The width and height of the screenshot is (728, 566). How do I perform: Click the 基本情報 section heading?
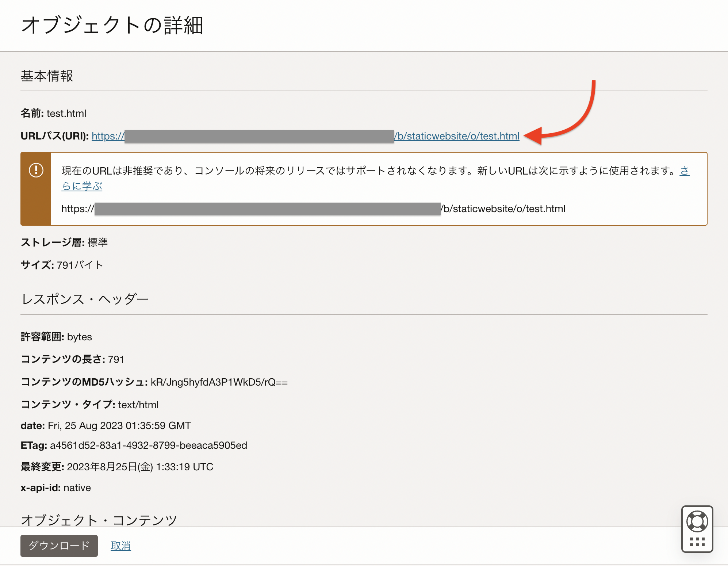[x=47, y=76]
